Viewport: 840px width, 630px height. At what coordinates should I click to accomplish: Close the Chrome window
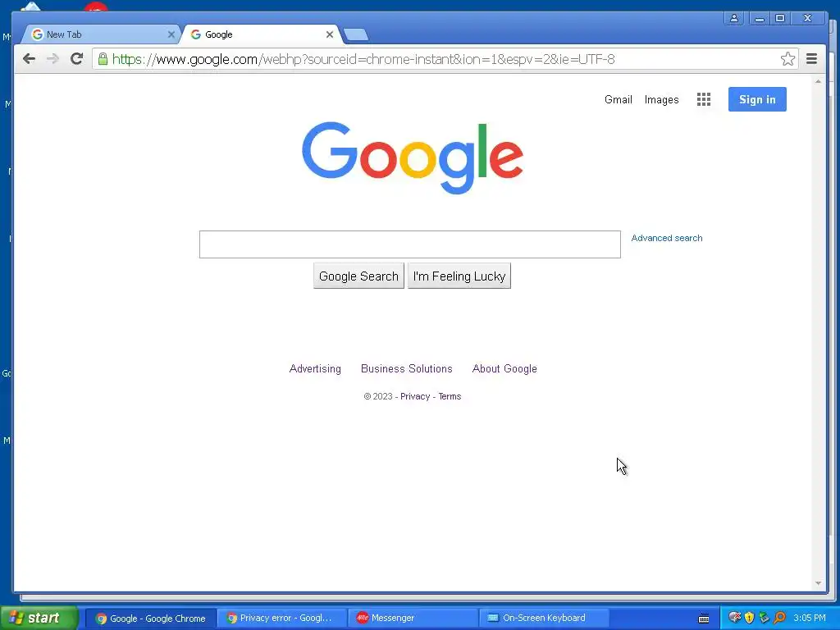808,18
